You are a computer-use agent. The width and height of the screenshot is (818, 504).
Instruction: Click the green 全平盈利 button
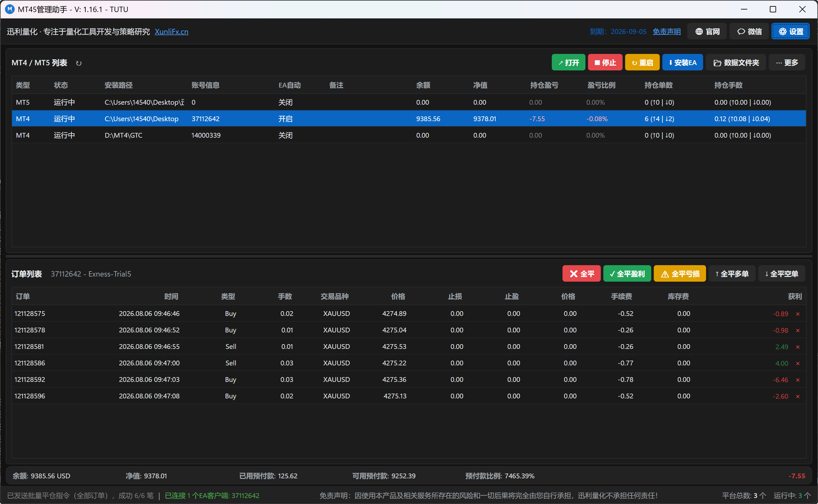(627, 274)
